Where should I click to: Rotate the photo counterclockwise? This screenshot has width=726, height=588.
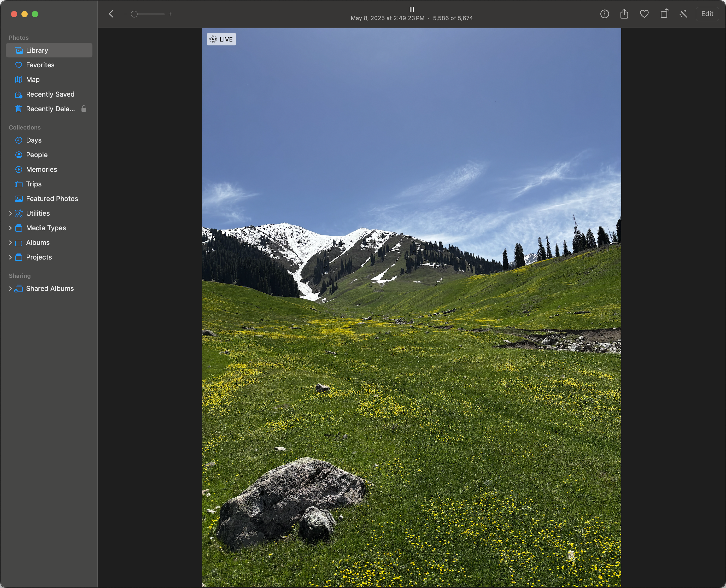click(664, 14)
